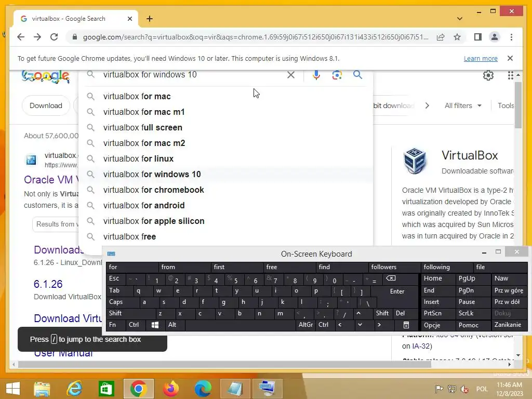Image resolution: width=532 pixels, height=399 pixels.
Task: Click the Google search text field
Action: tap(192, 75)
